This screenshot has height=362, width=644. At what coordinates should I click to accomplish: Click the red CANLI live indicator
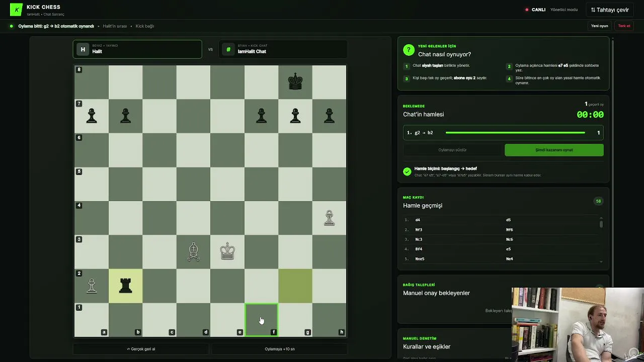[535, 10]
